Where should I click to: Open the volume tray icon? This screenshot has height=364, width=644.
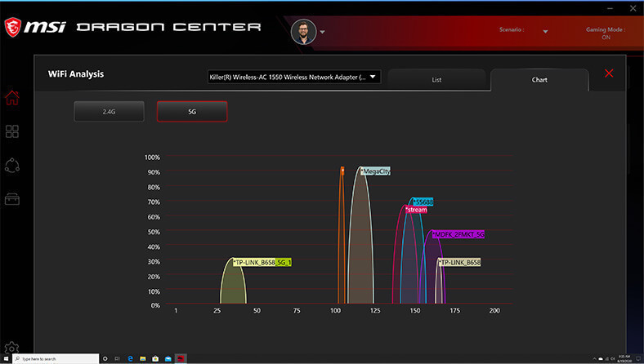(x=612, y=358)
